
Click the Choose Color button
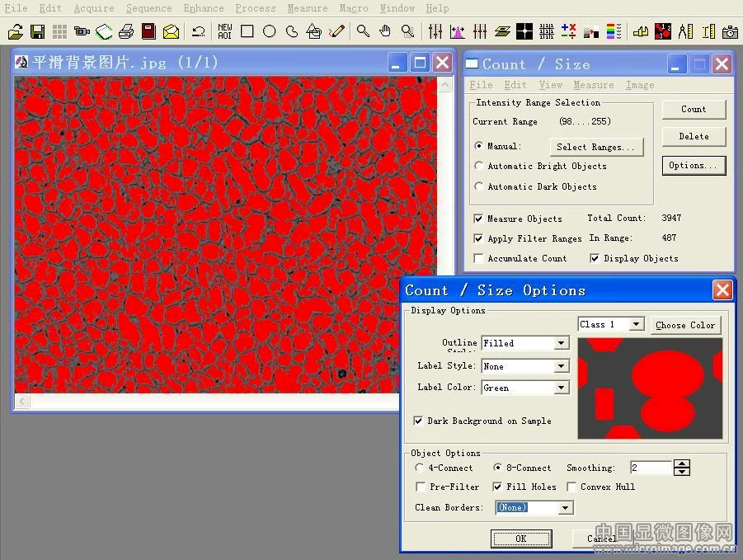(685, 325)
